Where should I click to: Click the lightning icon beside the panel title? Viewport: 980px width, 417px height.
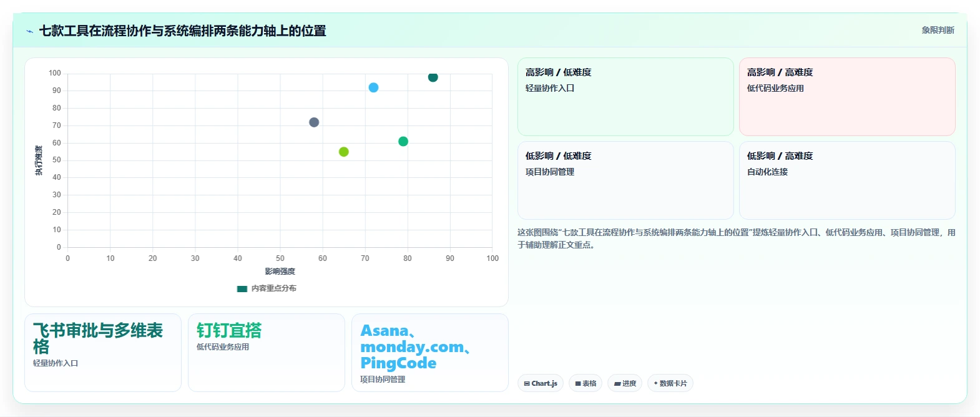(x=29, y=31)
